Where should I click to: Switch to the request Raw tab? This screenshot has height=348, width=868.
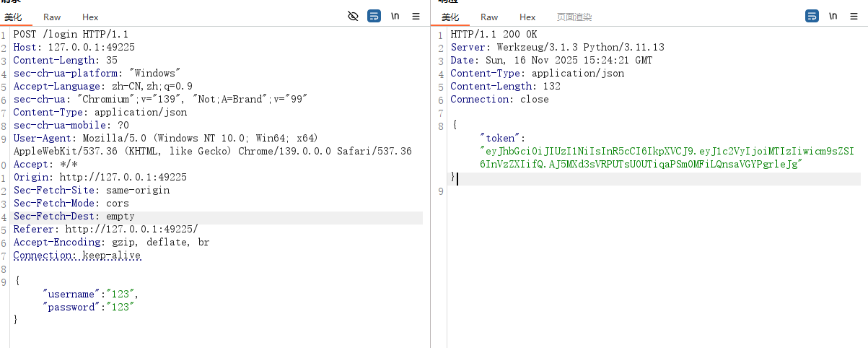pyautogui.click(x=52, y=17)
